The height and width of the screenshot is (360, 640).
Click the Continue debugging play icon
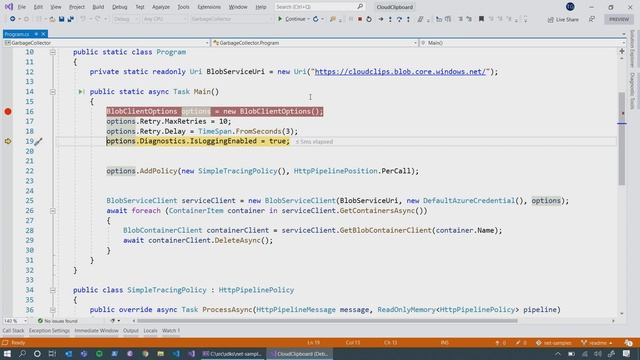pyautogui.click(x=280, y=19)
